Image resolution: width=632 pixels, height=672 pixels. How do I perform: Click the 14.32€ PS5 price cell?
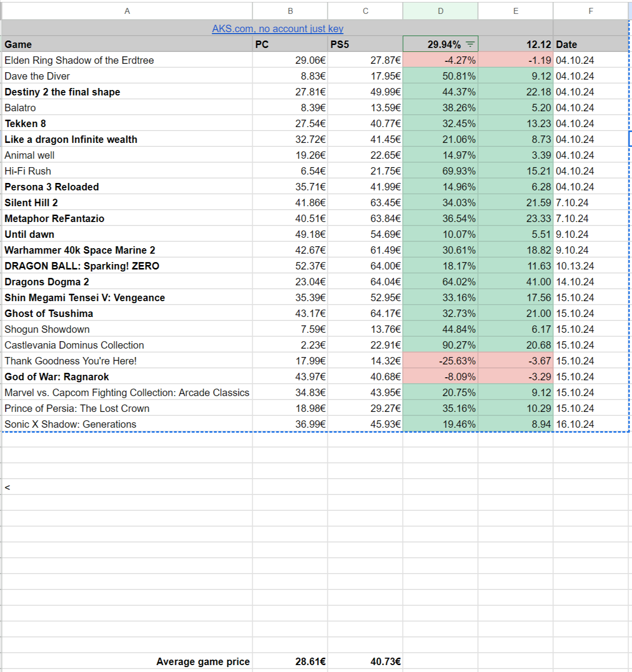pos(365,361)
